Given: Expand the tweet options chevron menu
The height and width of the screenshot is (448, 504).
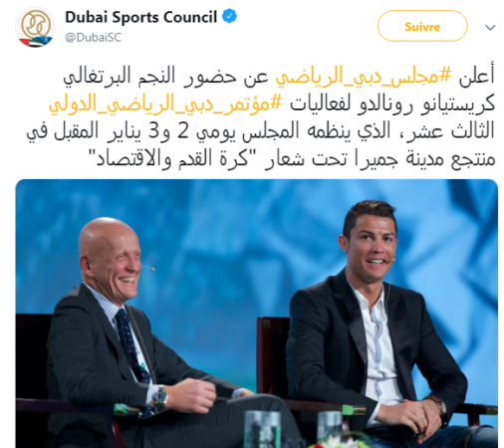Looking at the screenshot, I should (x=490, y=28).
